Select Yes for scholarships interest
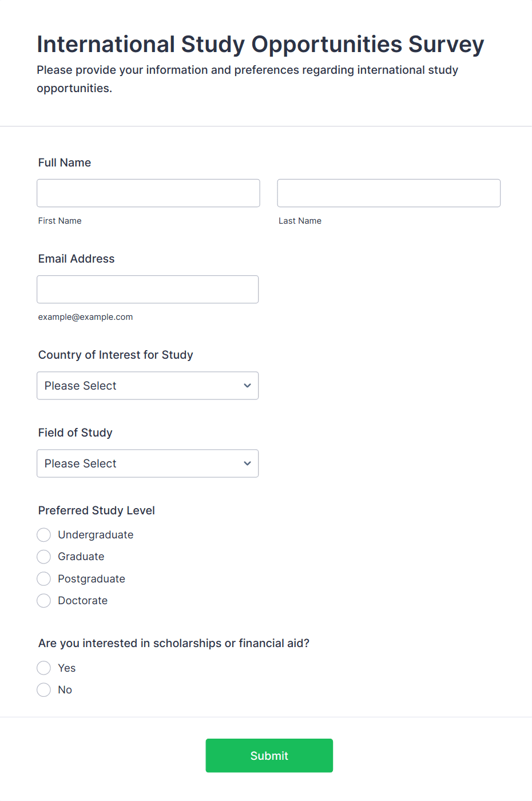This screenshot has height=801, width=532. tap(44, 668)
